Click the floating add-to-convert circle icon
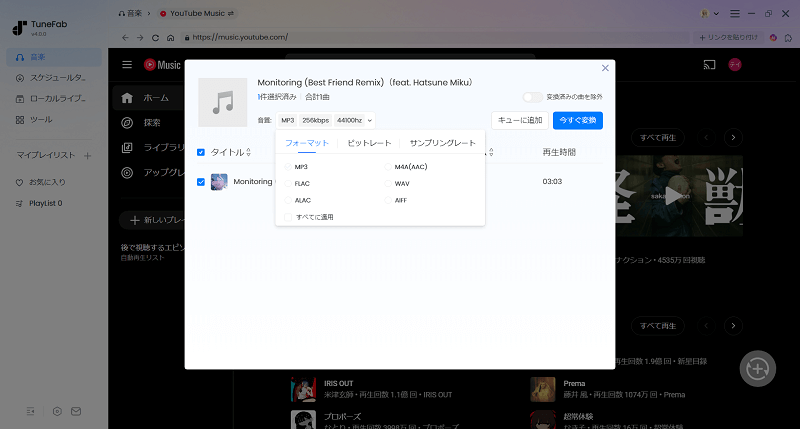 [x=757, y=368]
